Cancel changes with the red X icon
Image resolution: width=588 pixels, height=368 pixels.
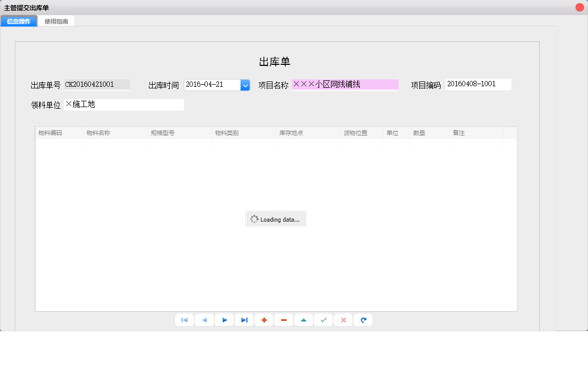pos(343,320)
